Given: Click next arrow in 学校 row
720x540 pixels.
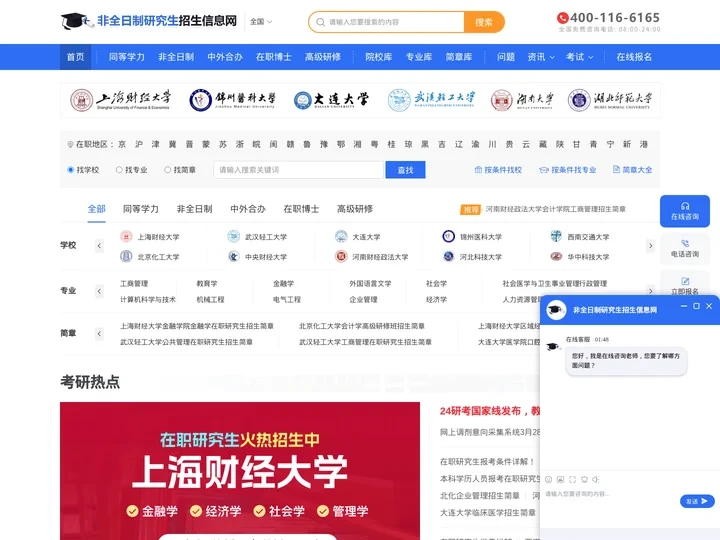Looking at the screenshot, I should (650, 246).
